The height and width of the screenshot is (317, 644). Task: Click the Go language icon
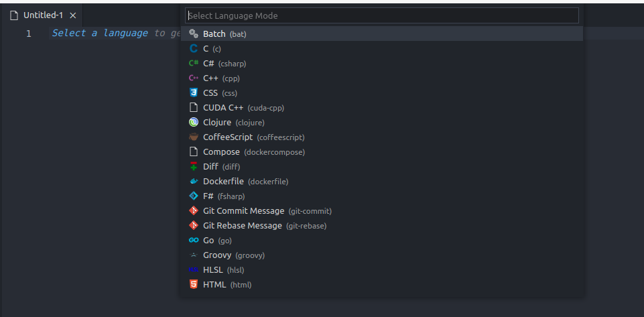[x=194, y=240]
